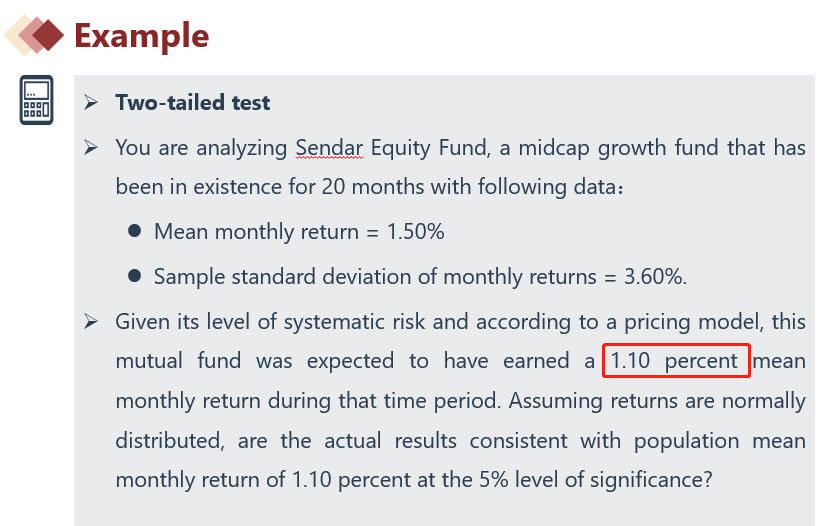828x526 pixels.
Task: Click the round bullet before Sample standard deviation
Action: click(134, 276)
